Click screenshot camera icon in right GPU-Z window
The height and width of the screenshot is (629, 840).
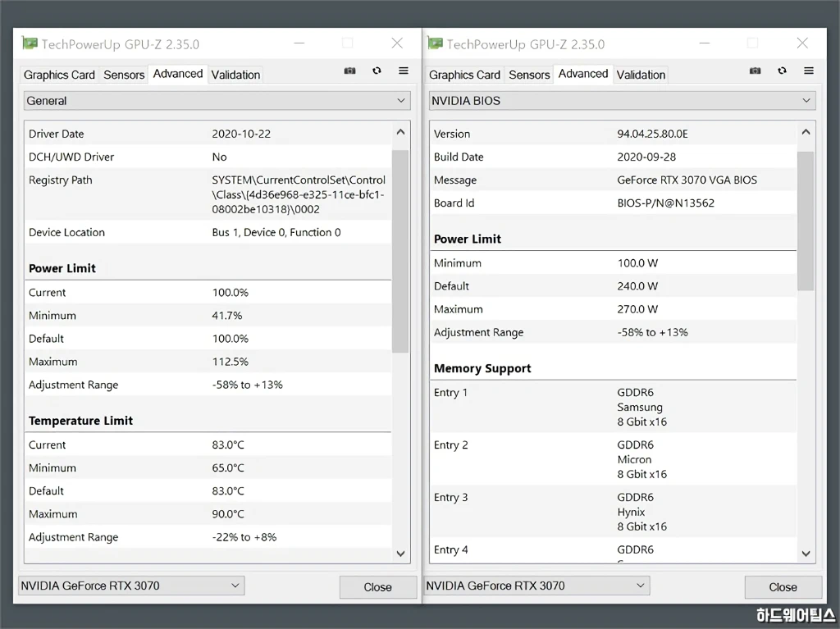[756, 71]
